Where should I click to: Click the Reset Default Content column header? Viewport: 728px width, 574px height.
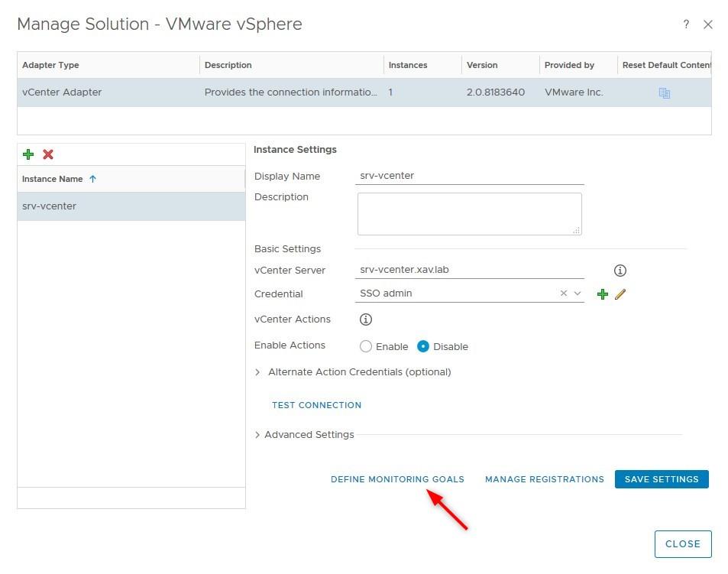pyautogui.click(x=666, y=65)
